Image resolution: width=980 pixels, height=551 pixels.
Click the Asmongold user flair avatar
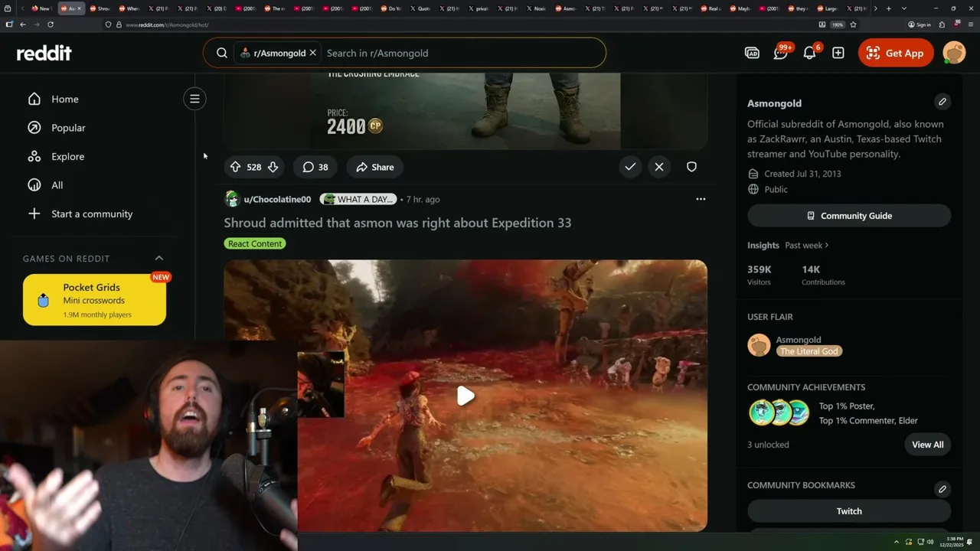pyautogui.click(x=759, y=345)
